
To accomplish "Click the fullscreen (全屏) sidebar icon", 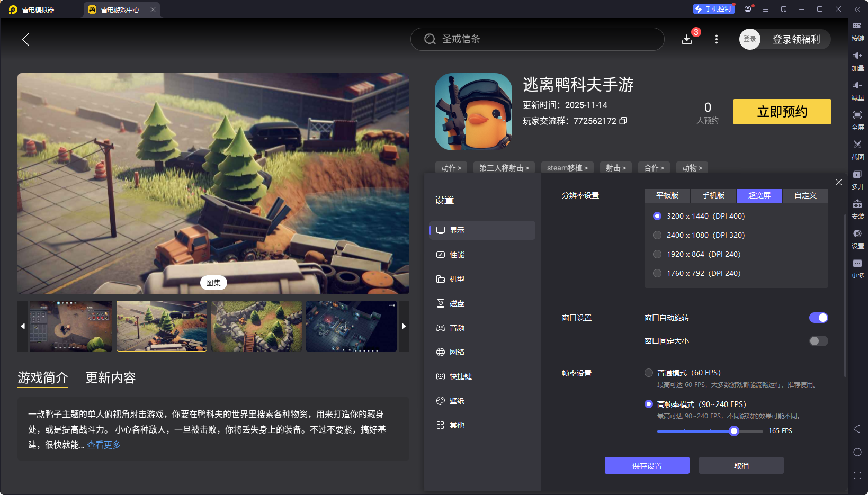I will [x=857, y=119].
